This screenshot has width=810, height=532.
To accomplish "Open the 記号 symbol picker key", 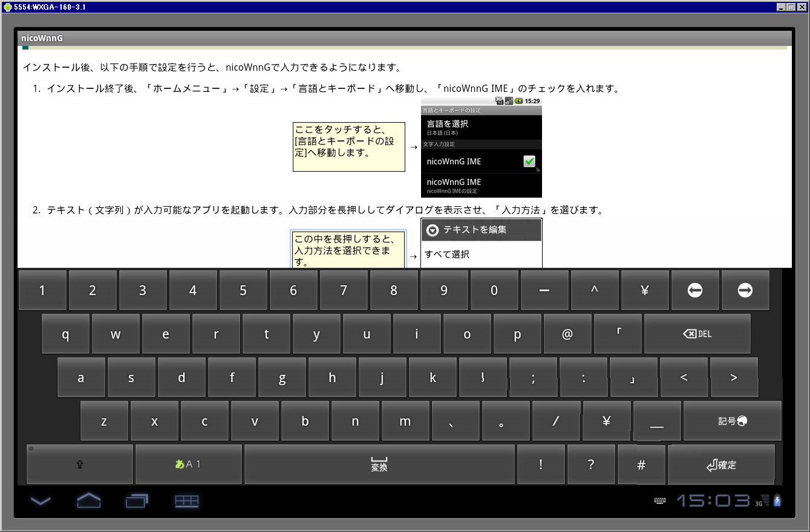I will point(732,421).
